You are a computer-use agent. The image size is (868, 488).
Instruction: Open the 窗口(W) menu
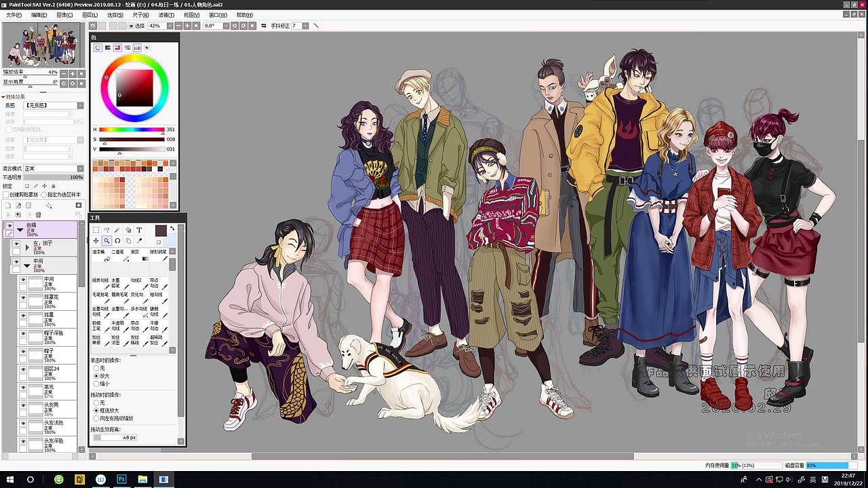coord(218,15)
